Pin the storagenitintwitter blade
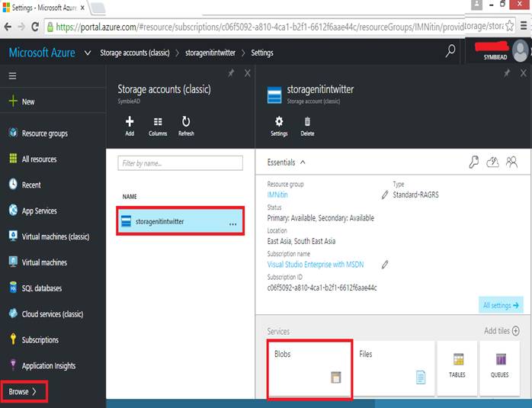The height and width of the screenshot is (408, 532). tap(507, 72)
